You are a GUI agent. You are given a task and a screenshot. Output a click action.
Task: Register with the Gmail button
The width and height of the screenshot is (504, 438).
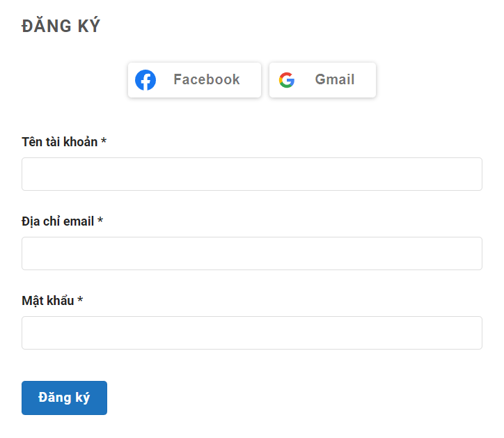[322, 80]
